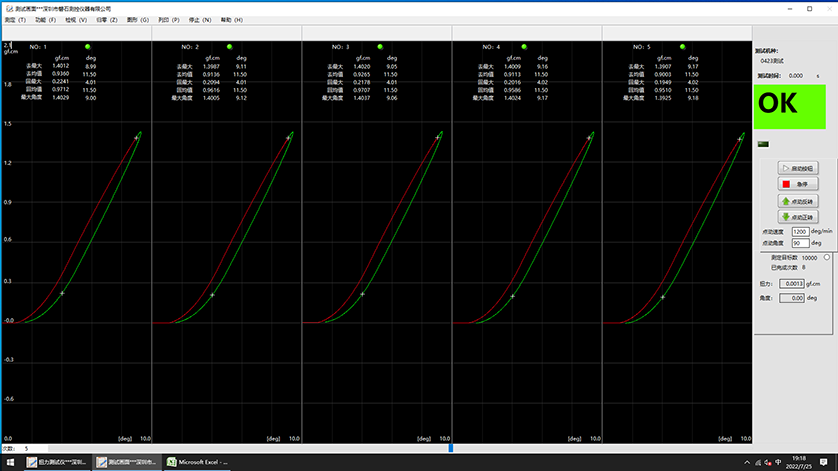
Task: Click the green status LED for NO: 5
Action: [x=687, y=47]
